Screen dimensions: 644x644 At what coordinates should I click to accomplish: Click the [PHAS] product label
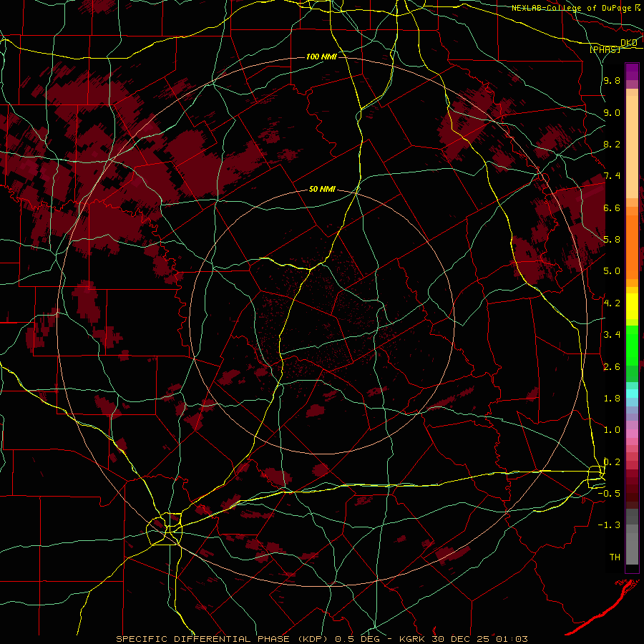(x=605, y=49)
